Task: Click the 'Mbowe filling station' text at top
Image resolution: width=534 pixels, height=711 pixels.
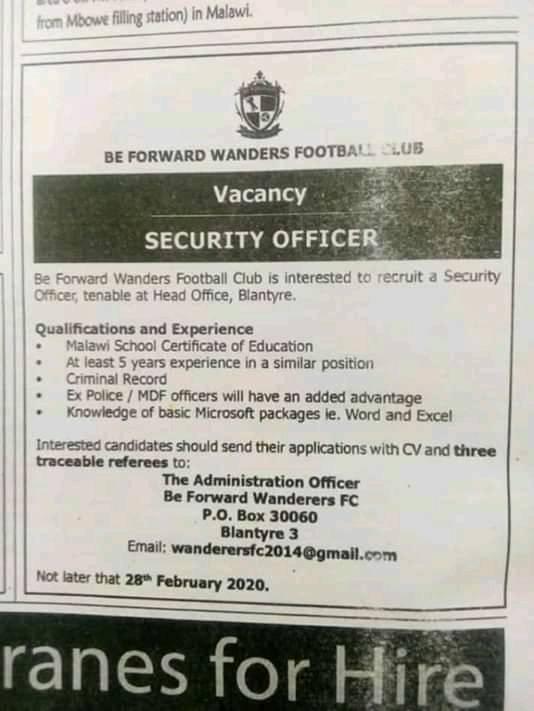Action: (125, 19)
